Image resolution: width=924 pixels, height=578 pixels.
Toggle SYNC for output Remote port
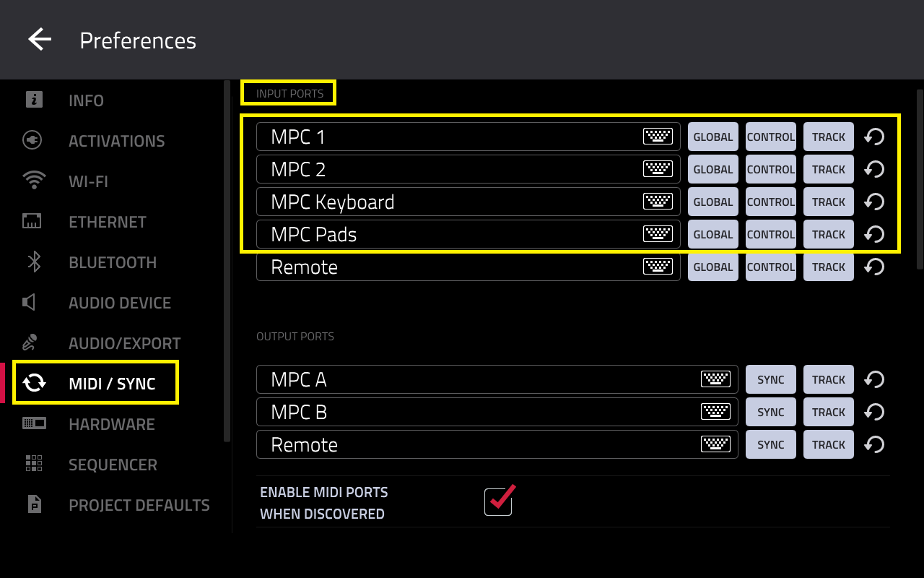pyautogui.click(x=771, y=444)
